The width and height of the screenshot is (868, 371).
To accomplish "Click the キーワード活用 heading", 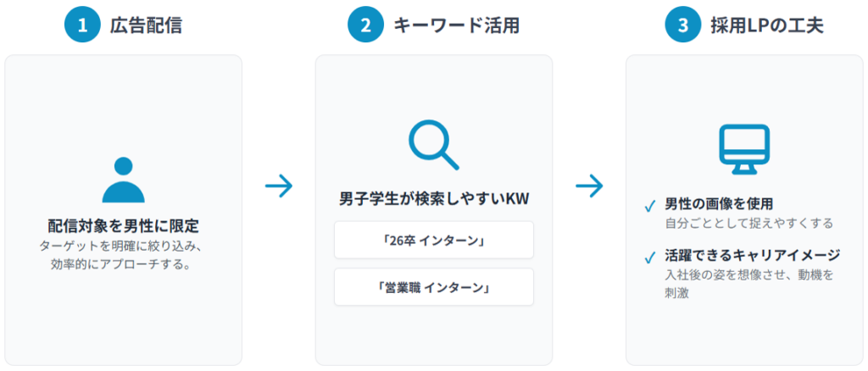I will click(456, 25).
